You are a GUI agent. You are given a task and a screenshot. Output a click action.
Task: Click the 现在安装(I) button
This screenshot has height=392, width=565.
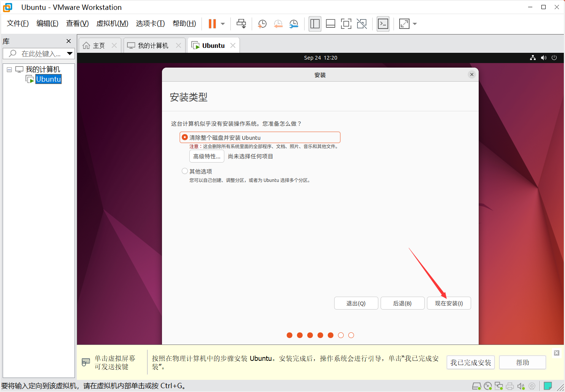(x=449, y=303)
